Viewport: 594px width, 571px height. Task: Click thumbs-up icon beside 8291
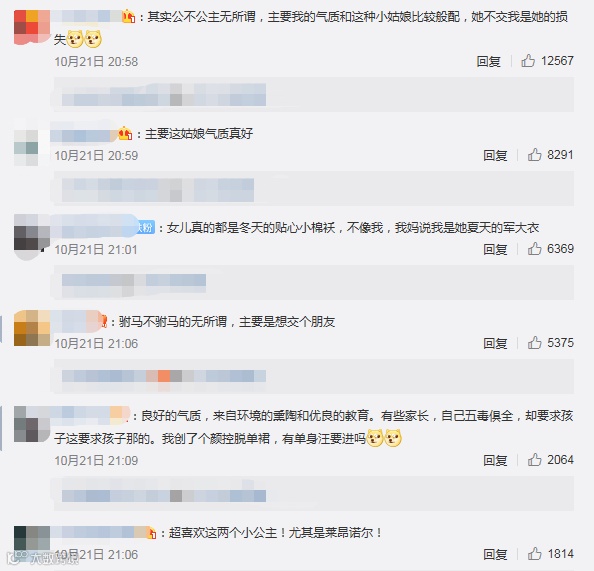coord(534,155)
